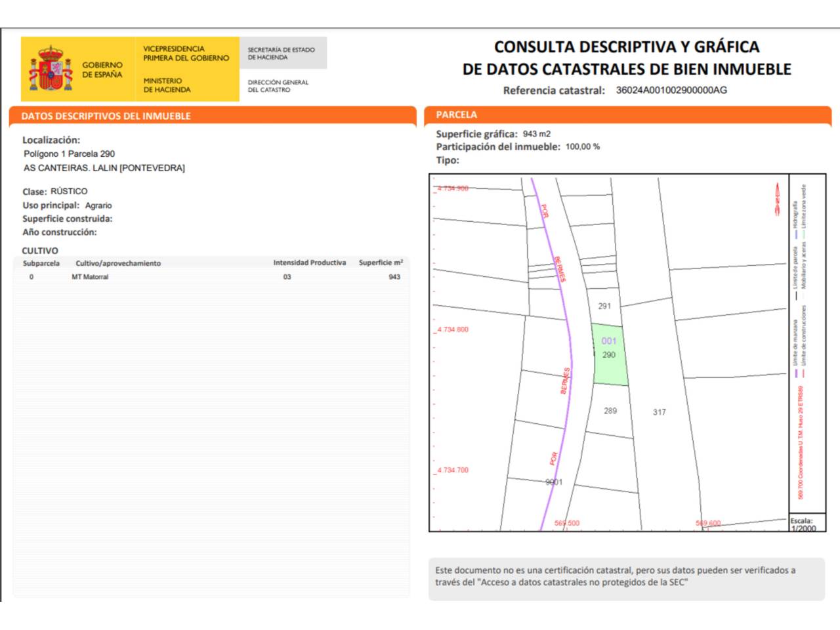Click the 'MT Matorral' crop cell
This screenshot has height=630, width=840.
(90, 277)
